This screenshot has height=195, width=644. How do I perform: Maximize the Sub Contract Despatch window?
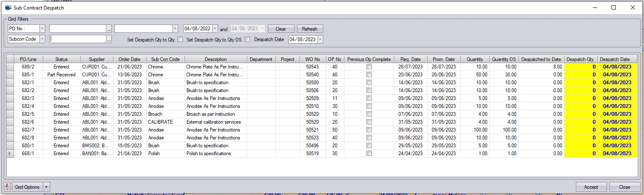point(614,7)
